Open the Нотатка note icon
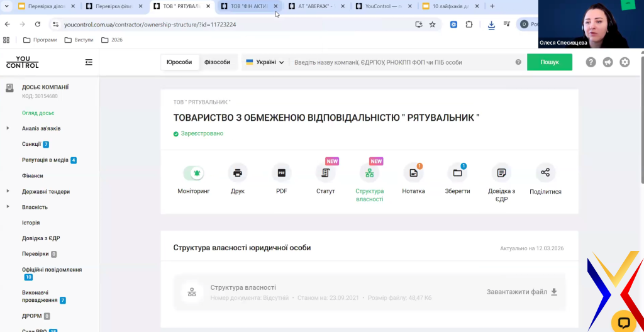This screenshot has width=644, height=332. (413, 173)
